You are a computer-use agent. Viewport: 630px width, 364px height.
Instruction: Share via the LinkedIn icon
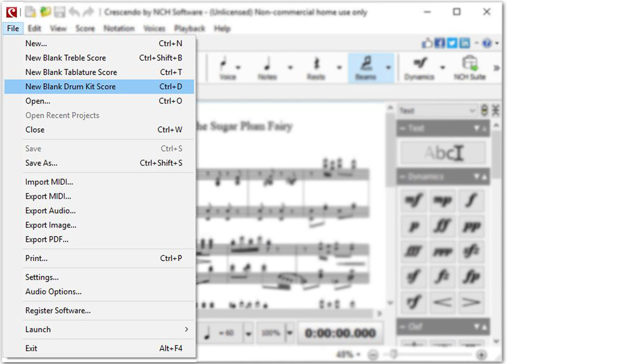[464, 43]
